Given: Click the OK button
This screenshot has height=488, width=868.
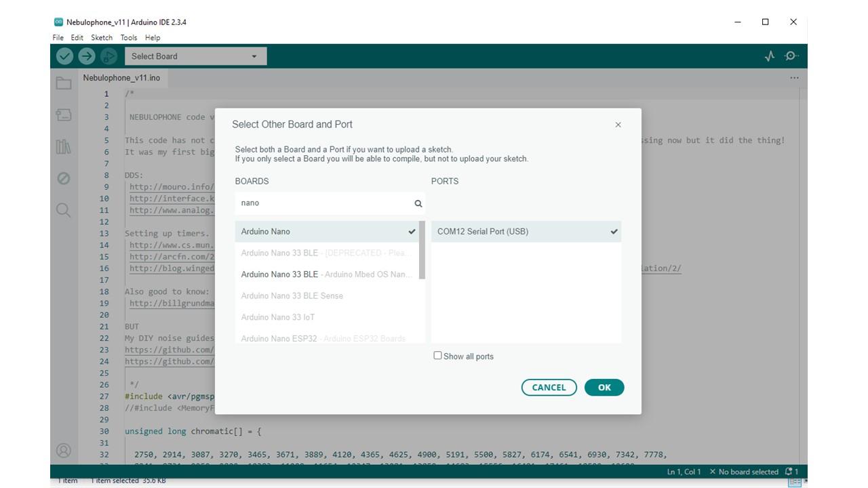Looking at the screenshot, I should (x=604, y=388).
